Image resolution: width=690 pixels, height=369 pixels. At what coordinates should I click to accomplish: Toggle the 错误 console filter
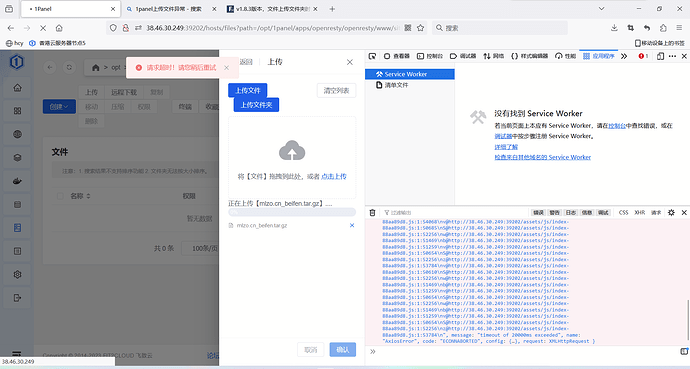tap(538, 212)
